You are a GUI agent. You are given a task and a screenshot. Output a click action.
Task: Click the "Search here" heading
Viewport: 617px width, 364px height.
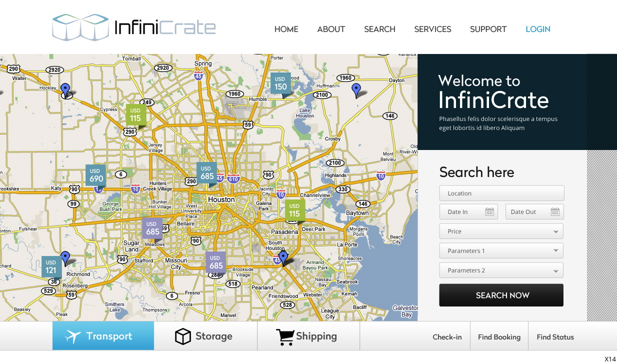tap(476, 172)
